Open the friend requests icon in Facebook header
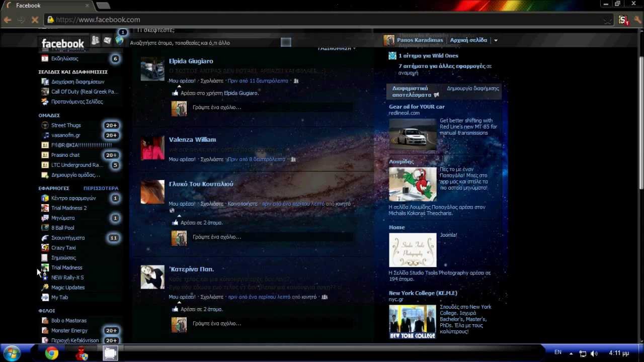The height and width of the screenshot is (362, 644). [95, 40]
